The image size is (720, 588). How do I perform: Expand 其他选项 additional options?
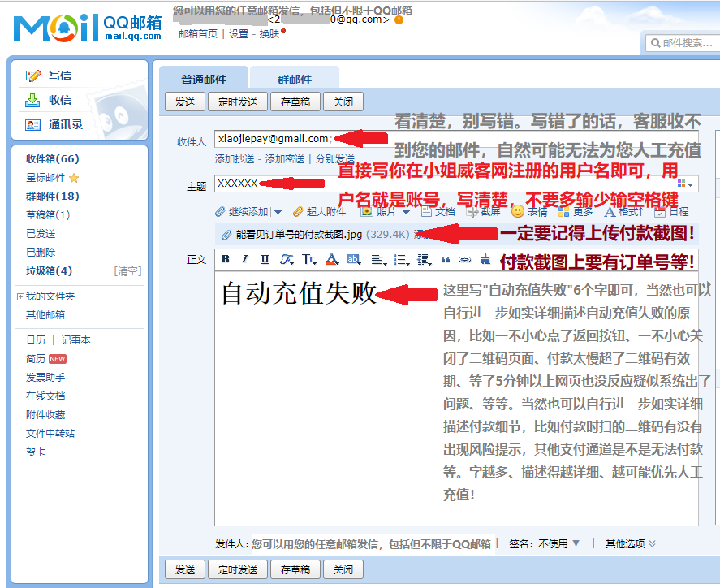pos(652,544)
